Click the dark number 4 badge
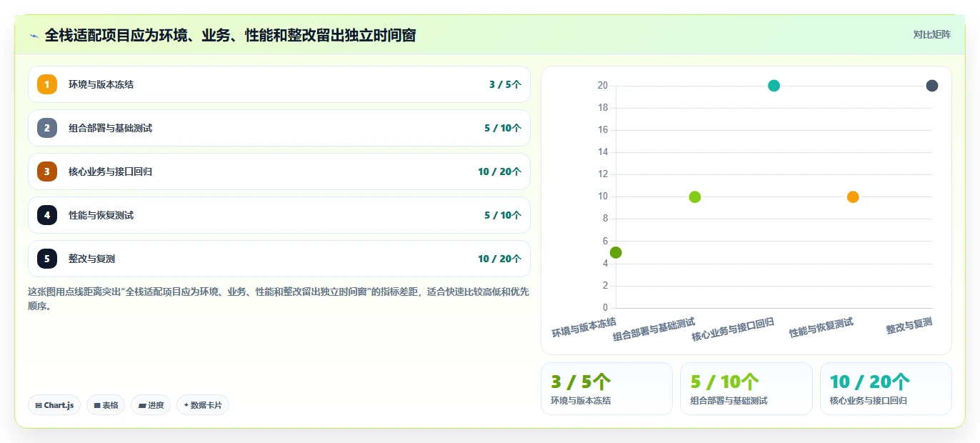The height and width of the screenshot is (443, 980). (x=47, y=215)
